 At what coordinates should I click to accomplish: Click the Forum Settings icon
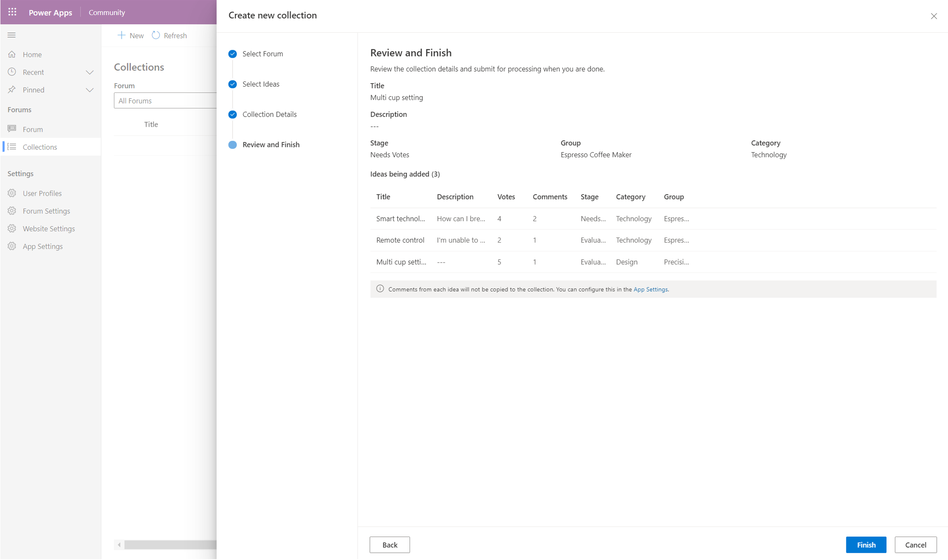pyautogui.click(x=13, y=211)
